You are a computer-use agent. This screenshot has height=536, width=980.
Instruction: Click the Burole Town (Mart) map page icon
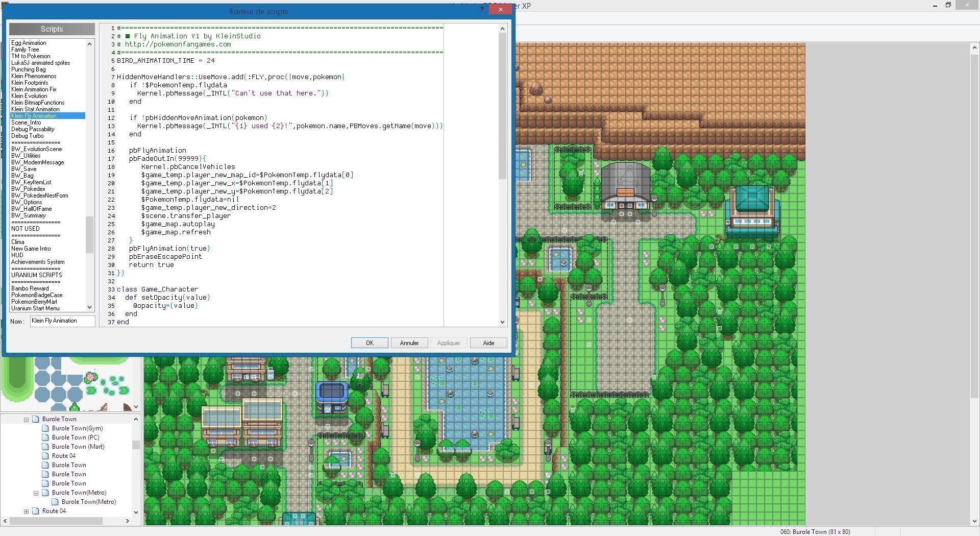(x=45, y=447)
